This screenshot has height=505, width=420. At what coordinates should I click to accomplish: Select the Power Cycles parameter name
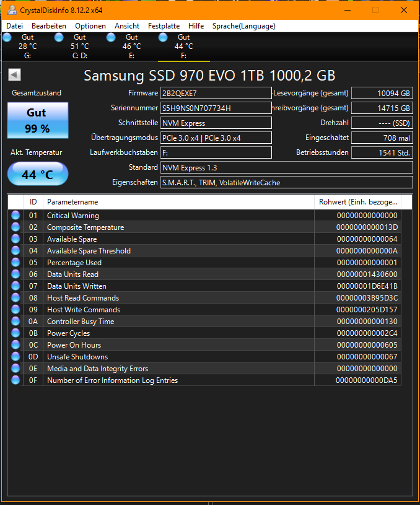point(68,333)
